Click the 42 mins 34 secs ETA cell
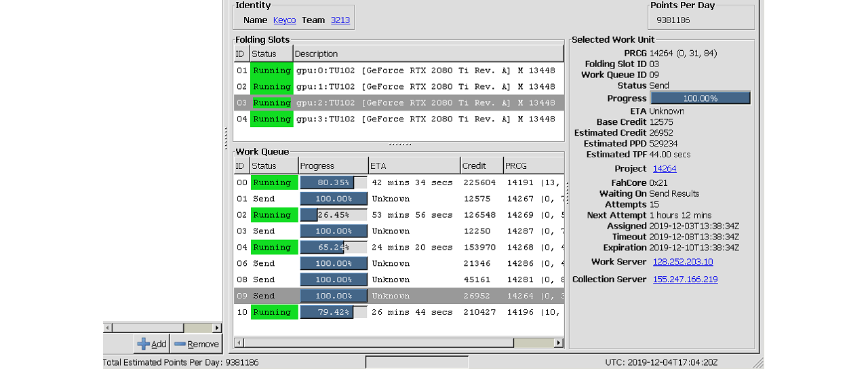 pyautogui.click(x=412, y=182)
